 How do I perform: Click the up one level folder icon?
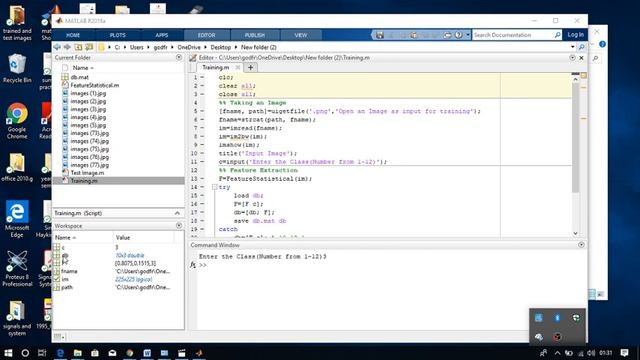(x=78, y=47)
